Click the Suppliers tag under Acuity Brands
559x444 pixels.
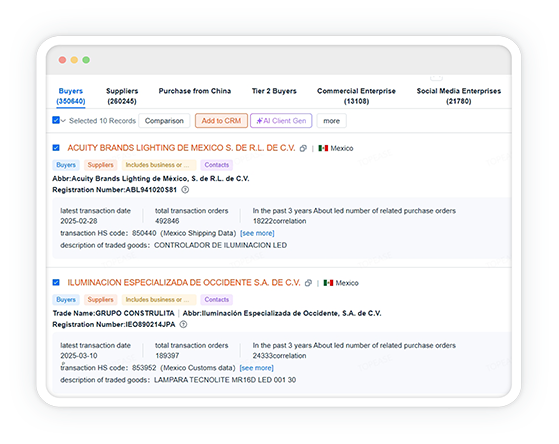pyautogui.click(x=101, y=165)
